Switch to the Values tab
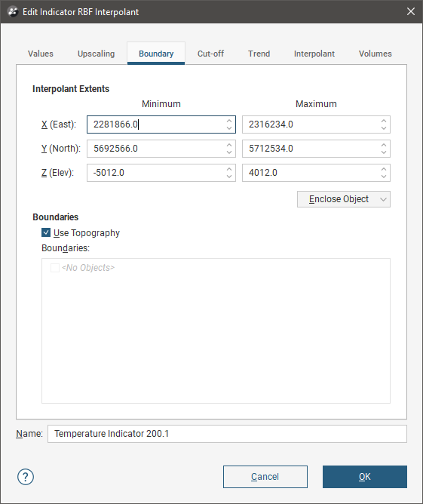Image resolution: width=423 pixels, height=504 pixels. [41, 54]
